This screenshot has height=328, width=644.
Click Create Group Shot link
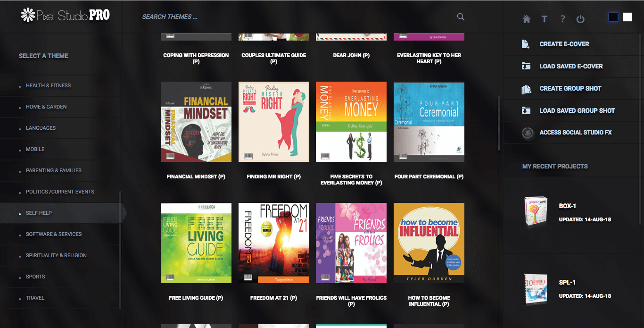(570, 88)
